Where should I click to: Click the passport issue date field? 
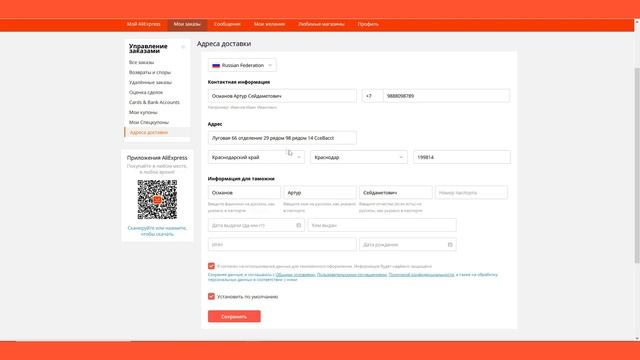tap(256, 225)
